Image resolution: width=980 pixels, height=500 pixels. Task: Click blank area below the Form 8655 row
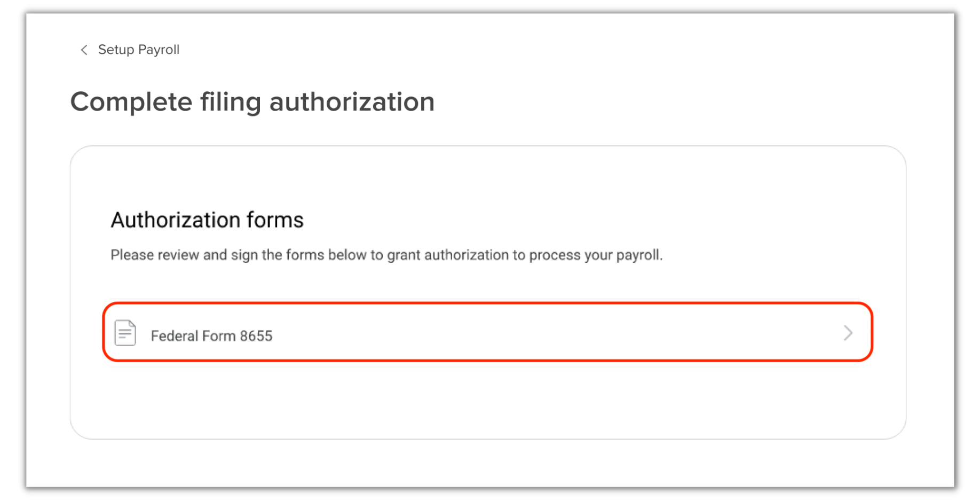488,401
